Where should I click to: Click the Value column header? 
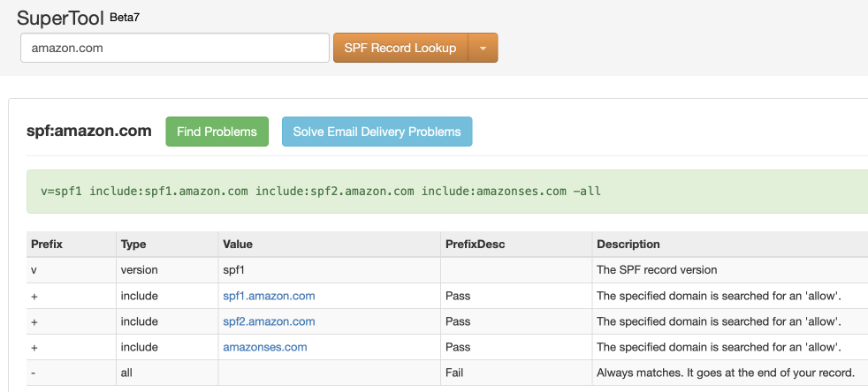[x=330, y=245]
